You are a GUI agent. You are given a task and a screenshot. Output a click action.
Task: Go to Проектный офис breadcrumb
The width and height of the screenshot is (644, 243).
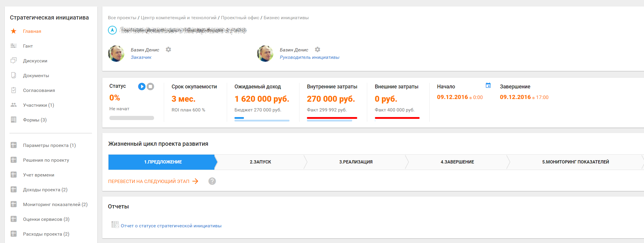point(240,18)
